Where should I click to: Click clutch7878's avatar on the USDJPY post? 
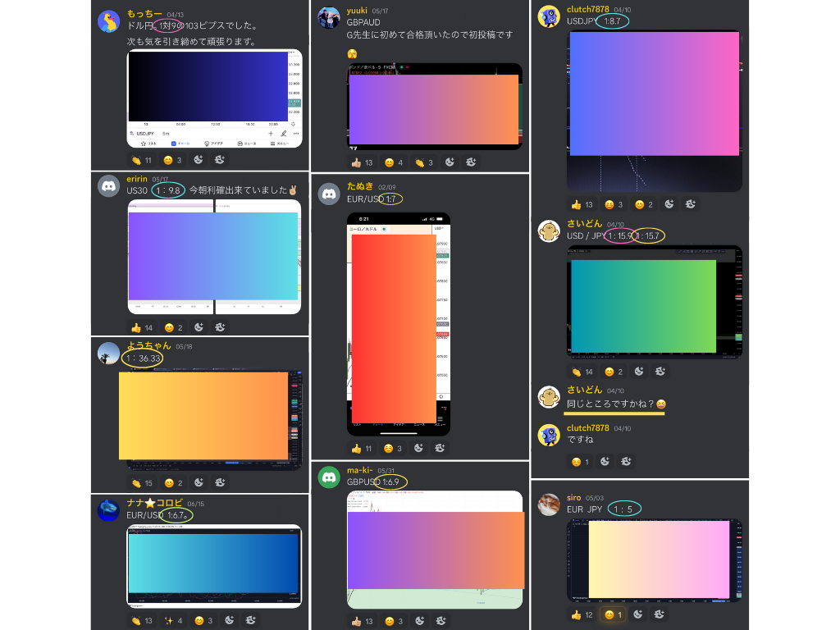549,16
